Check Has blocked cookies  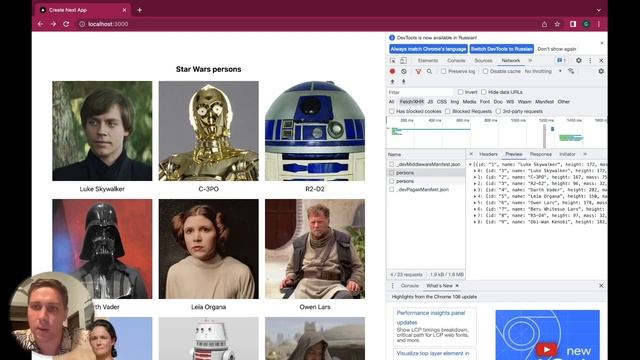[x=392, y=111]
